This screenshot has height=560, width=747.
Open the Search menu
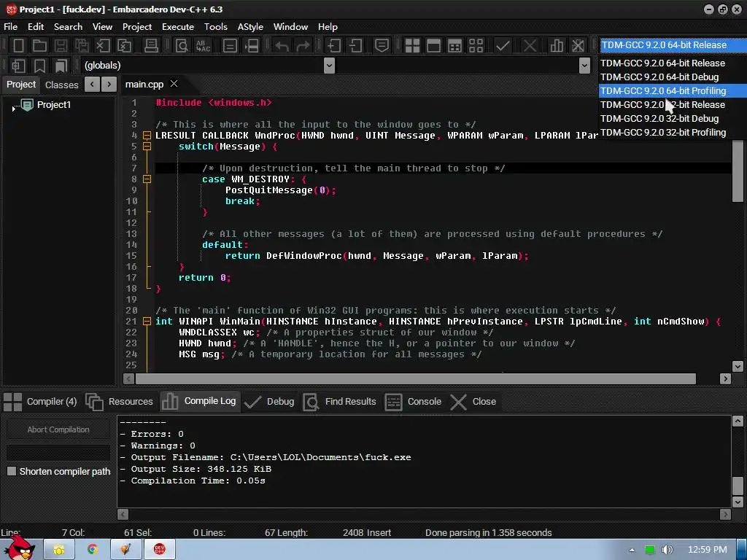[68, 27]
